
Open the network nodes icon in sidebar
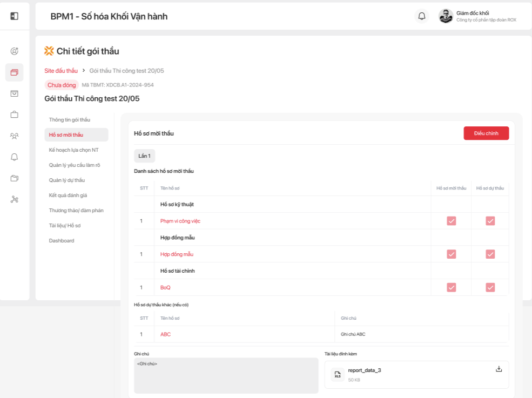click(15, 199)
